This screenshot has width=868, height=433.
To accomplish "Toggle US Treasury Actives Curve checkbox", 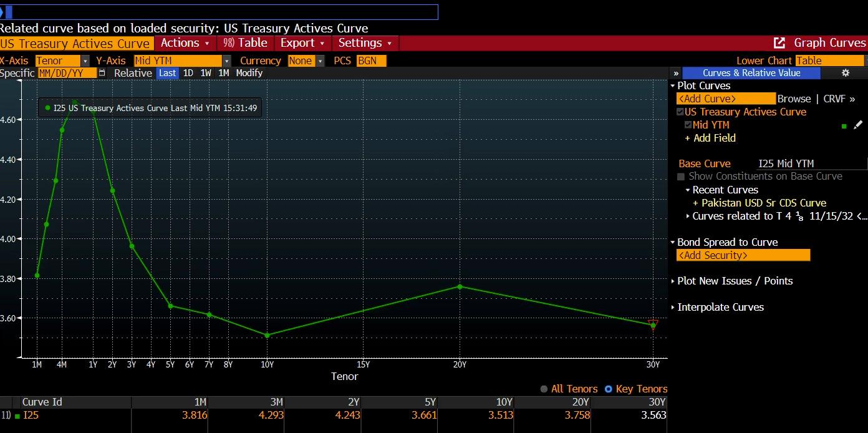I will click(680, 112).
